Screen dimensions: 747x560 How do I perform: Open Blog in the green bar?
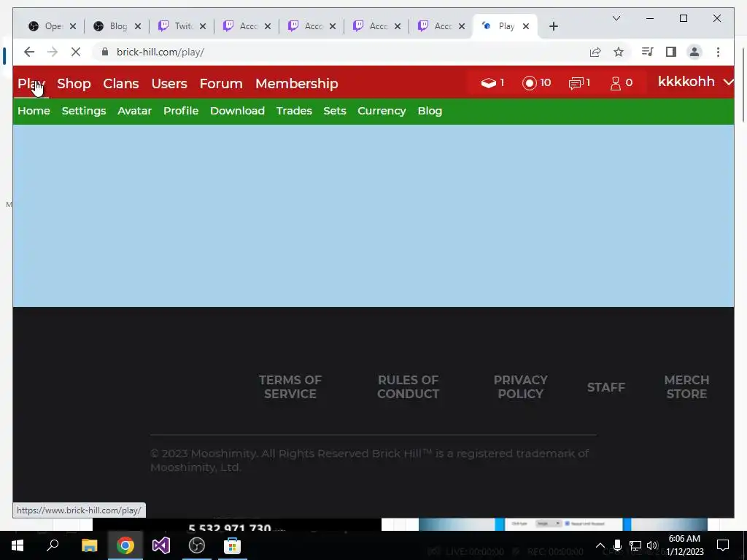(430, 111)
